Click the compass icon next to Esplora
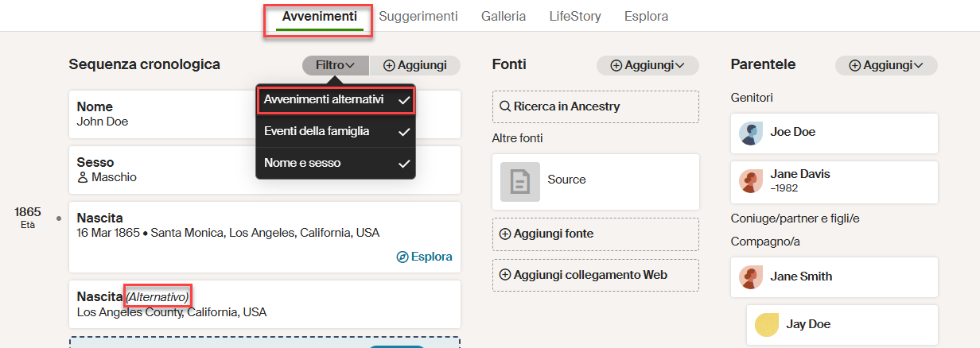980x348 pixels. [x=402, y=257]
